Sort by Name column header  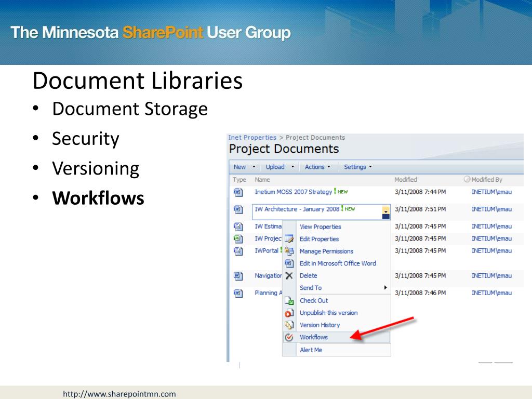pyautogui.click(x=262, y=180)
